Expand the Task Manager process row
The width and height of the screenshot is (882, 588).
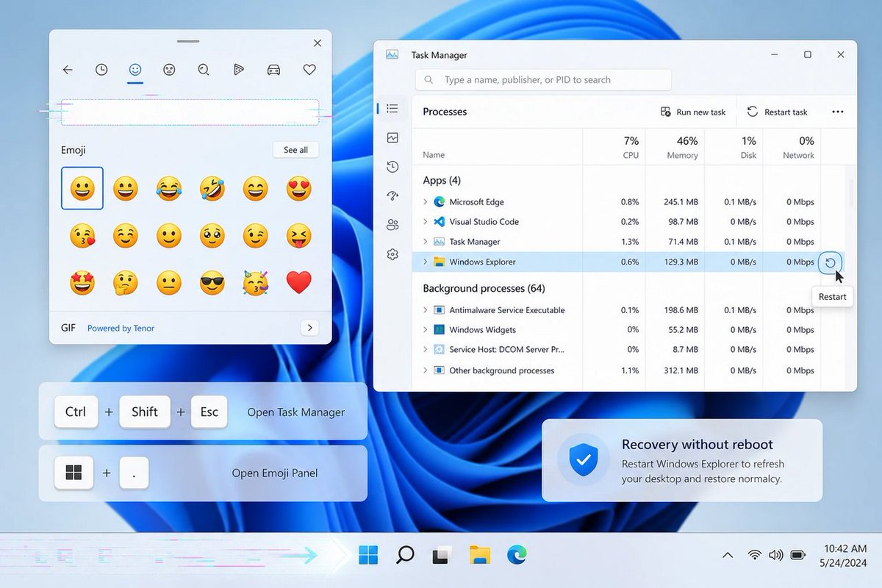[x=425, y=241]
